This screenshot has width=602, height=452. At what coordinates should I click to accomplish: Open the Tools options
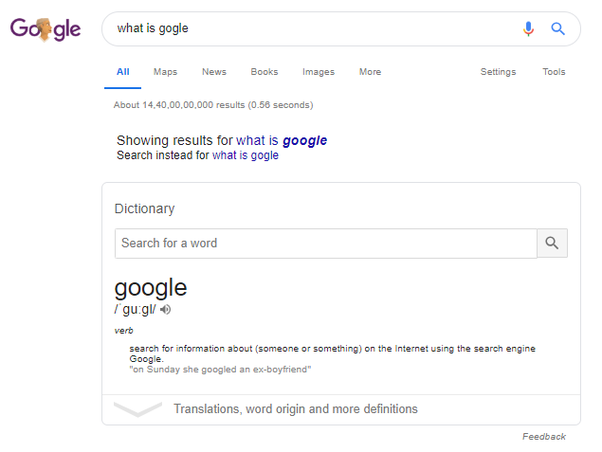[x=554, y=72]
